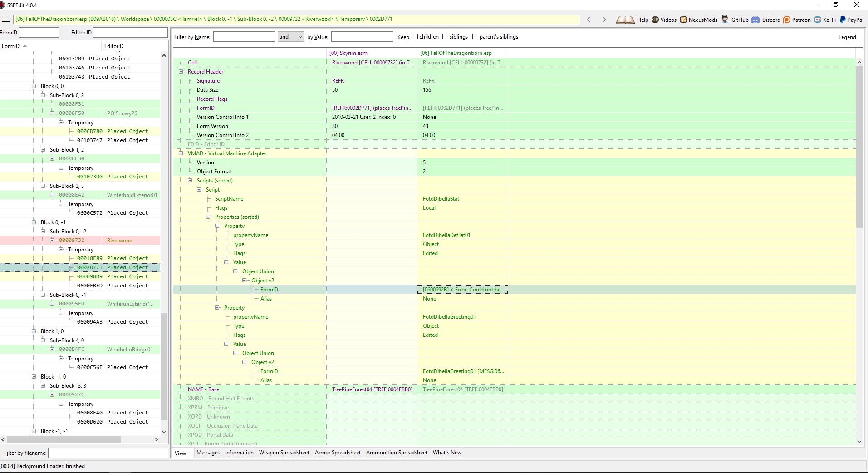Image resolution: width=868 pixels, height=473 pixels.
Task: Open the Discord icon
Action: [755, 20]
